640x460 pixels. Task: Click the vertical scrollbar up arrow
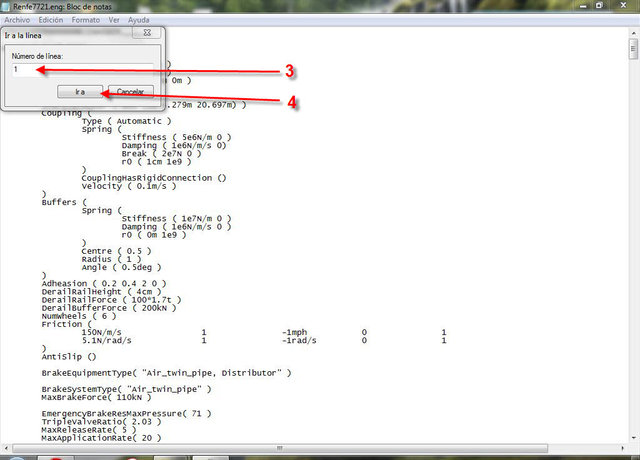(633, 32)
